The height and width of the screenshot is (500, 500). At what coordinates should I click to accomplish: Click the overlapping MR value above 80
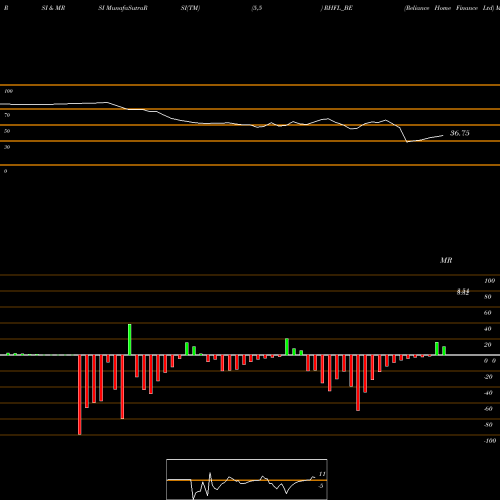[463, 292]
